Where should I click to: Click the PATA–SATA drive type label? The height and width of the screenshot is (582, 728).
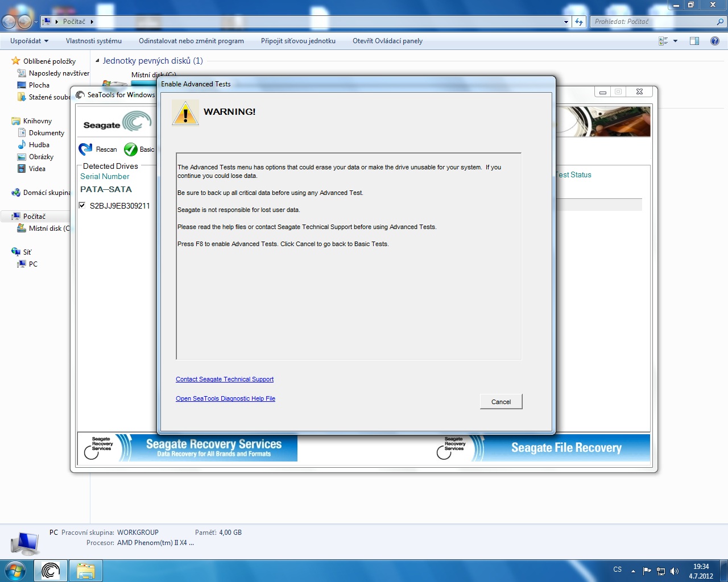click(106, 189)
